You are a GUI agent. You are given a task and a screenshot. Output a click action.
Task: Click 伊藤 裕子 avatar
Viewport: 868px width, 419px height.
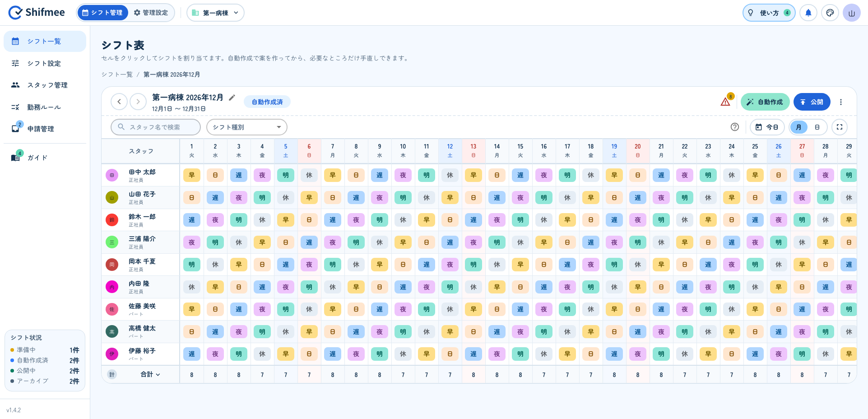[112, 354]
